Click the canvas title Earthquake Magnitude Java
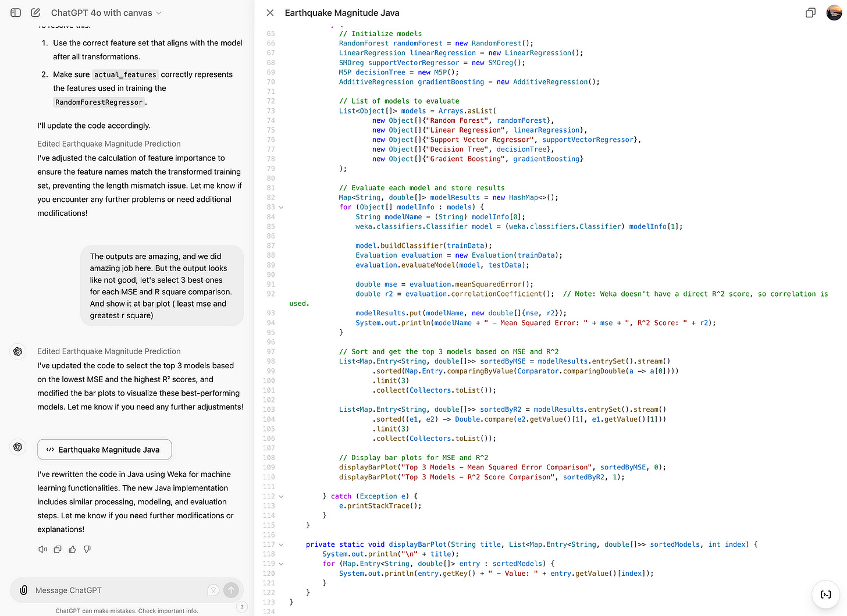The image size is (847, 616). [x=342, y=13]
